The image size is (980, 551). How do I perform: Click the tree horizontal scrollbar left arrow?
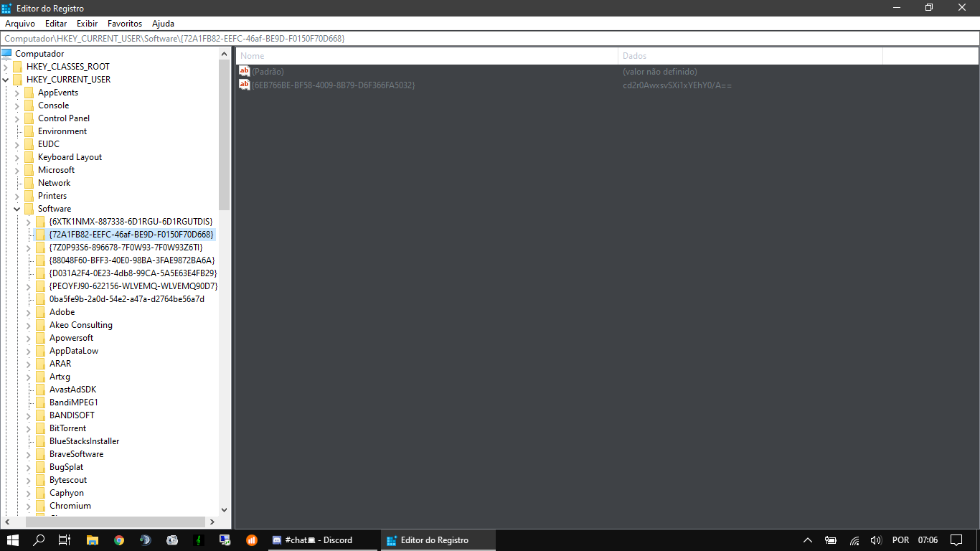7,522
